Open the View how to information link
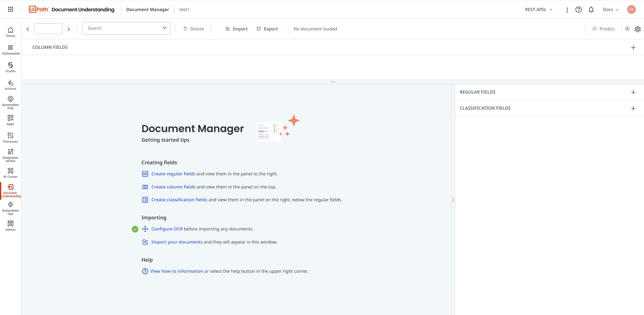The width and height of the screenshot is (644, 315). tap(177, 271)
